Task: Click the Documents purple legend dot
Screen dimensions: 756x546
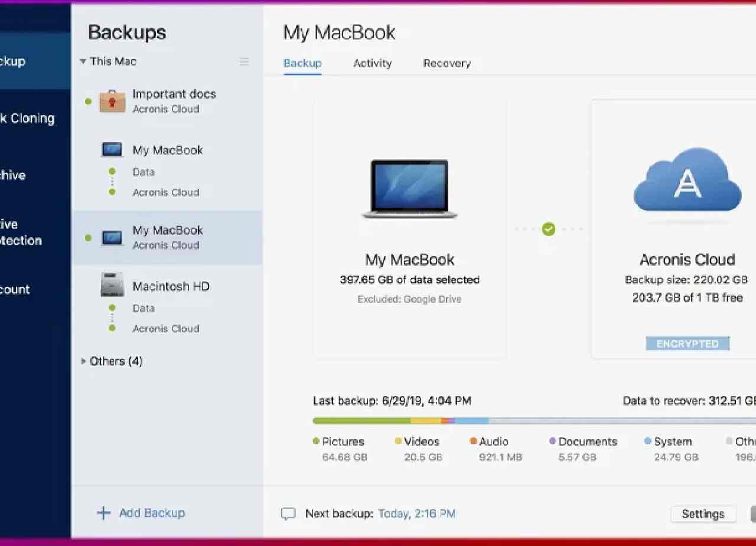Action: click(552, 441)
